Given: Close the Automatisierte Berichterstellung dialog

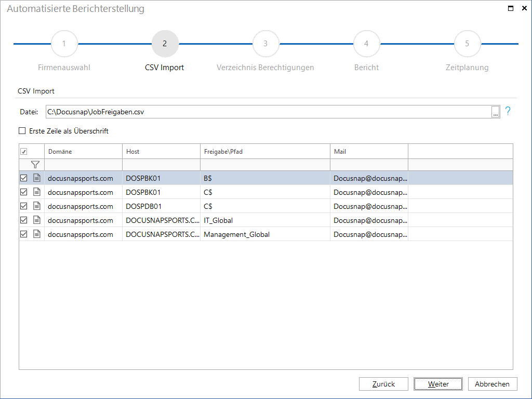Looking at the screenshot, I should [x=524, y=8].
